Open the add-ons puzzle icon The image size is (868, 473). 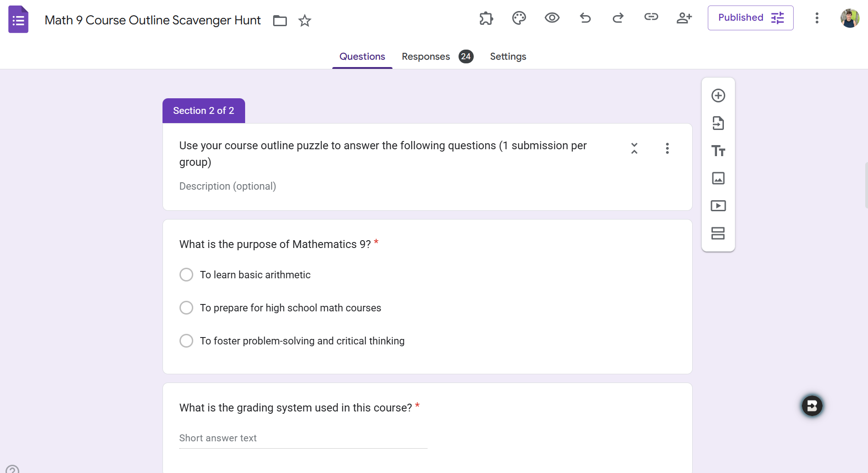tap(486, 18)
